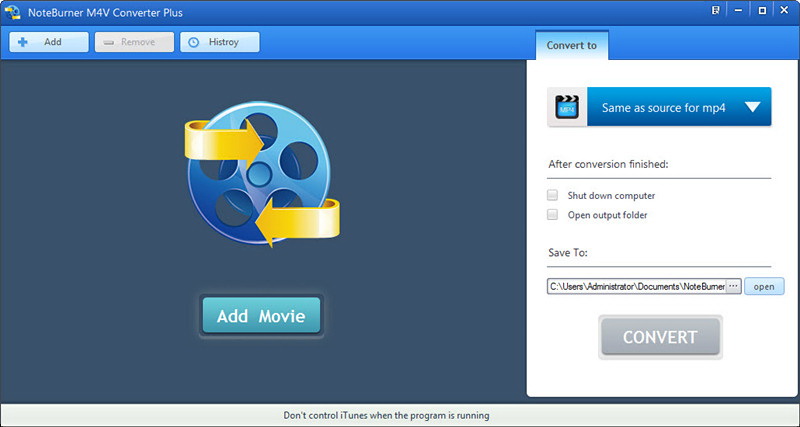Maximize the NoteBurner window
This screenshot has height=427, width=800.
tap(762, 10)
